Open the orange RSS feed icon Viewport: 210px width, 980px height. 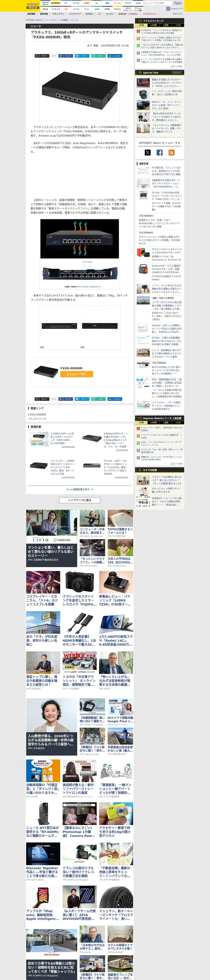(172, 153)
